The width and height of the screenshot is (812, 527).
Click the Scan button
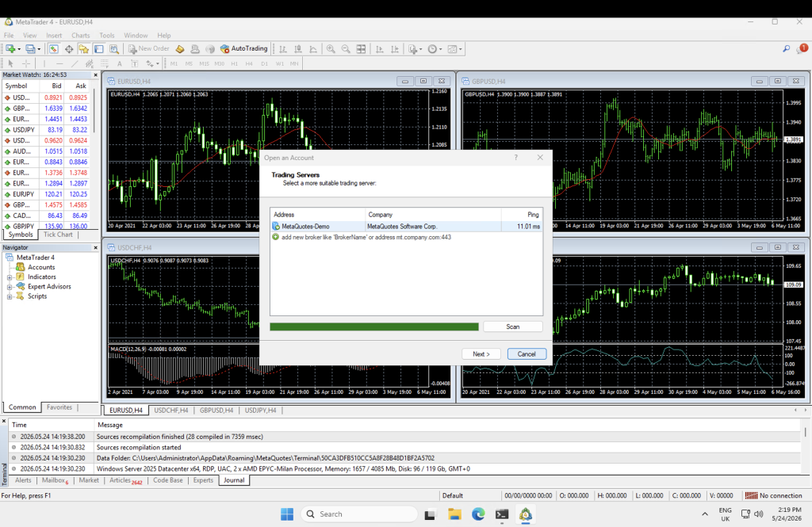click(x=513, y=327)
